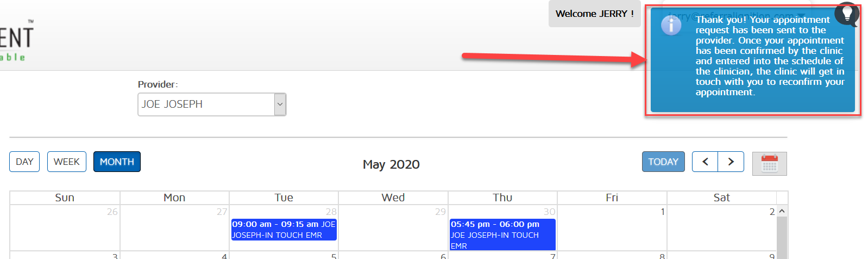Image resolution: width=868 pixels, height=259 pixels.
Task: Switch to DAY calendar view
Action: pos(24,162)
